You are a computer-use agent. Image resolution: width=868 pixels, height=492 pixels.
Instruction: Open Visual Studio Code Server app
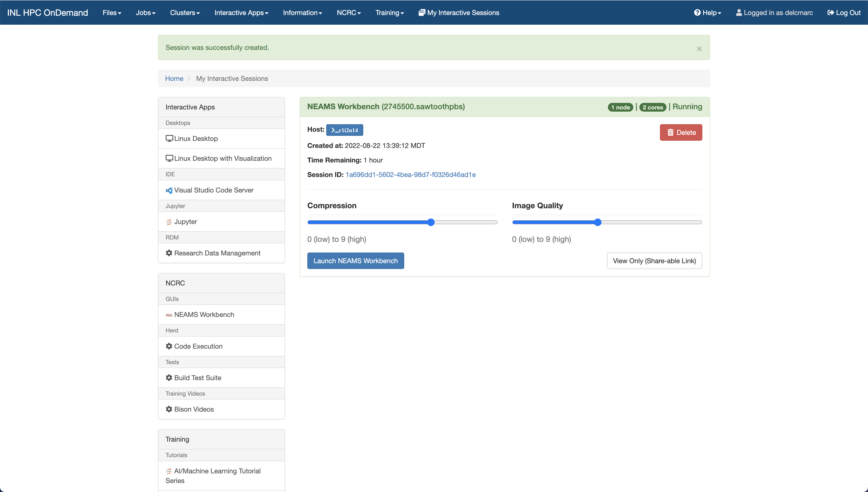point(221,190)
